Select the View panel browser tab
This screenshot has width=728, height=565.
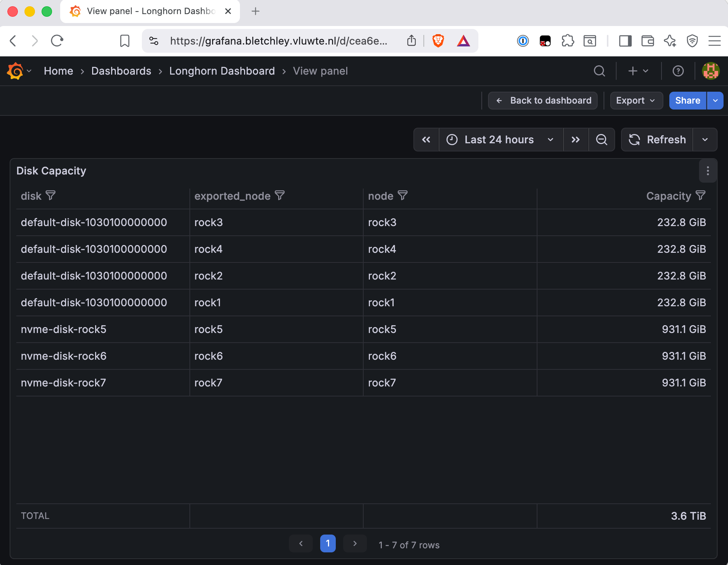point(150,11)
